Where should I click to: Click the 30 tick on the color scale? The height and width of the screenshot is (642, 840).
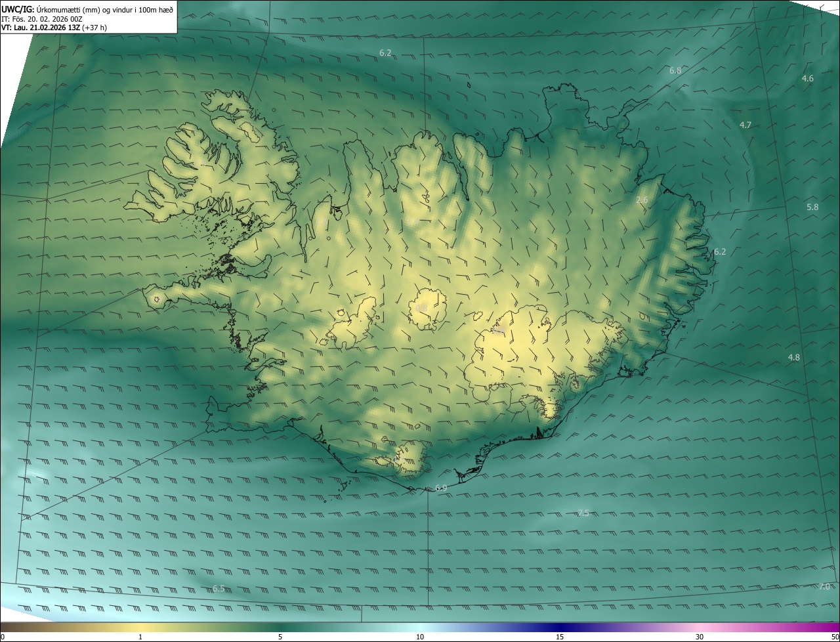tap(700, 637)
